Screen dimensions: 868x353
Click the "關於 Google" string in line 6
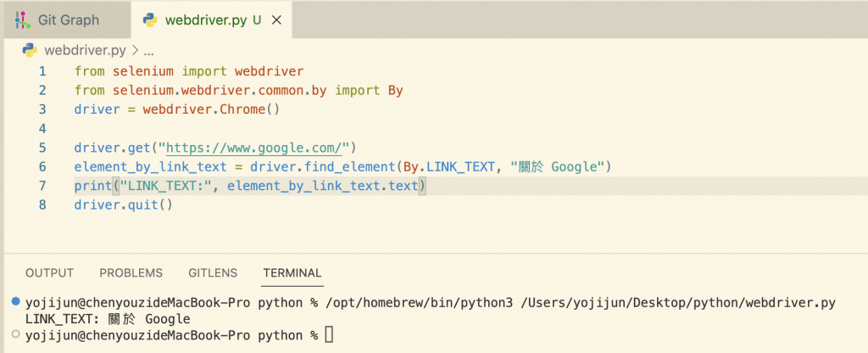pyautogui.click(x=557, y=167)
